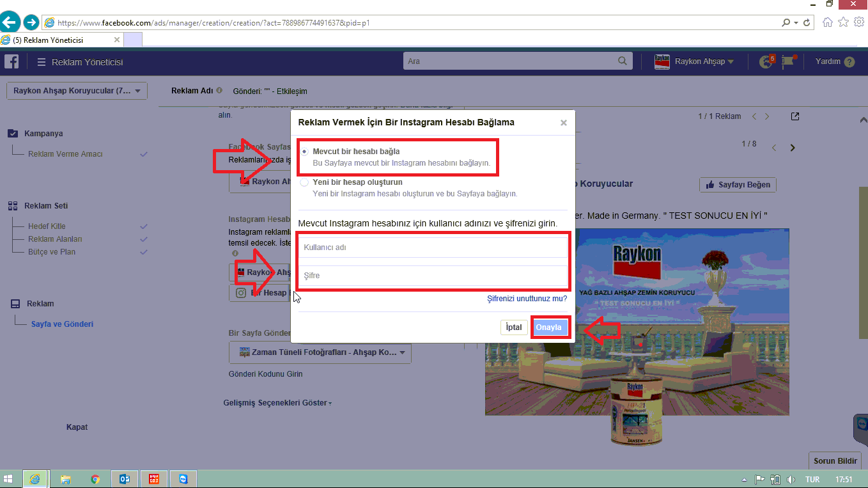Viewport: 868px width, 488px height.
Task: Open Raykon Ahşap Koruyucular account dropdown
Action: tap(77, 91)
